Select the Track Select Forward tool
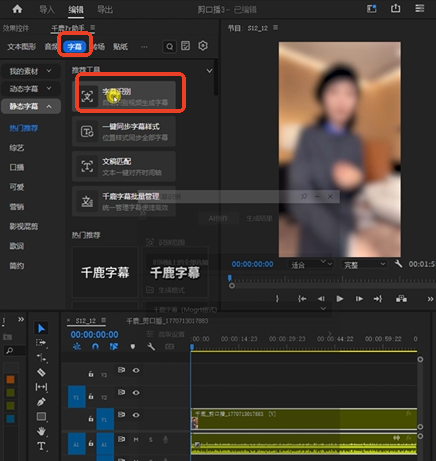The image size is (436, 461). click(41, 343)
